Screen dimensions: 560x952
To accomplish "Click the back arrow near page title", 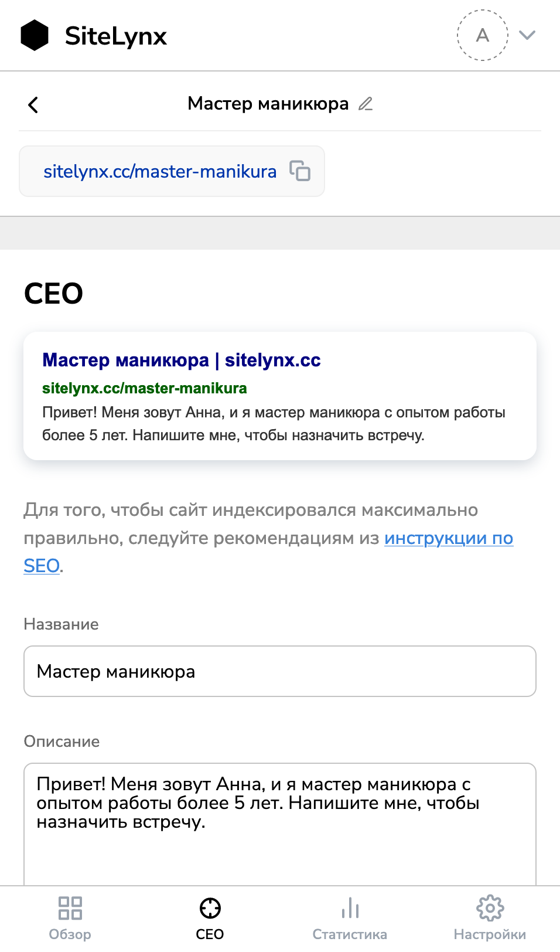I will pos(33,104).
